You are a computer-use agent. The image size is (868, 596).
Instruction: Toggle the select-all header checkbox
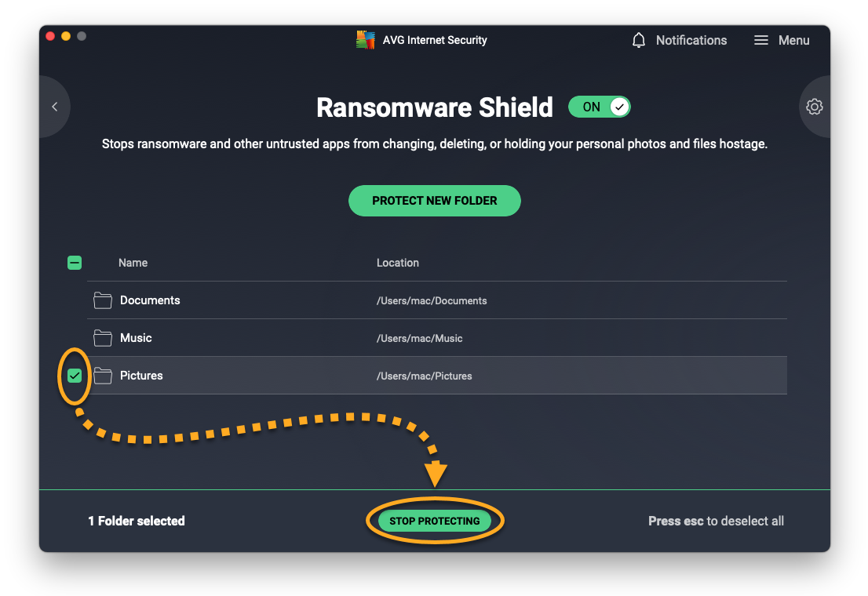click(x=75, y=263)
